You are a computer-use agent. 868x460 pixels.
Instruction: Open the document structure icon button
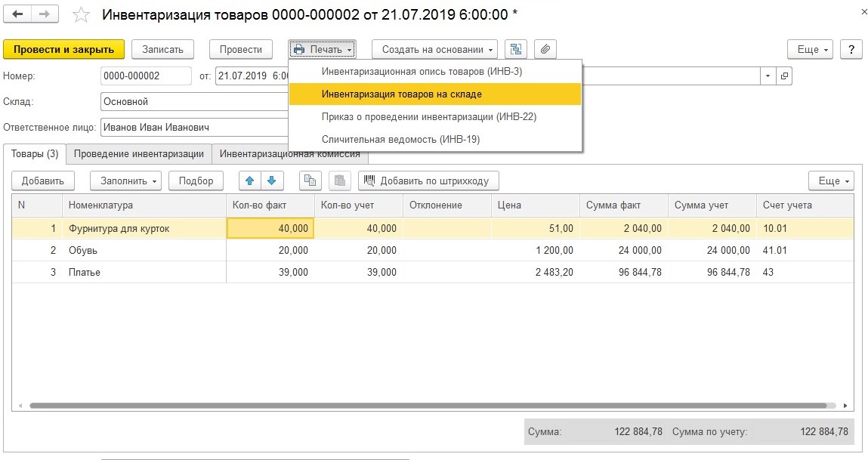point(516,49)
